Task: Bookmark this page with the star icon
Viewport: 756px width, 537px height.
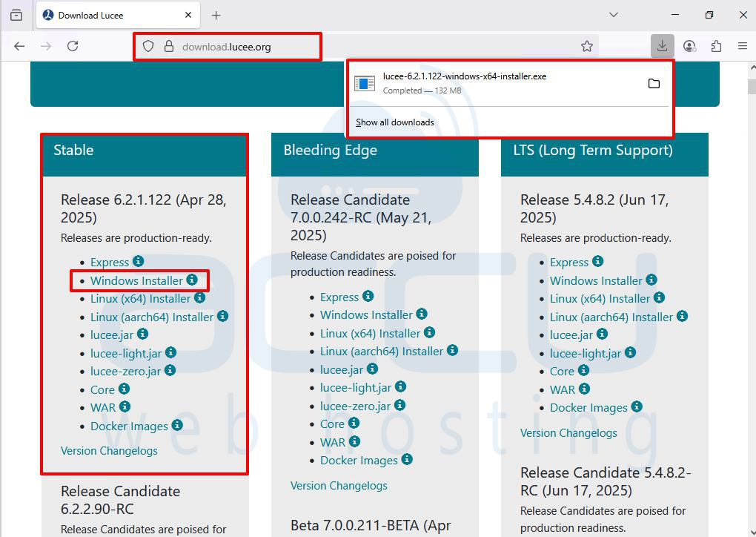Action: pos(587,46)
